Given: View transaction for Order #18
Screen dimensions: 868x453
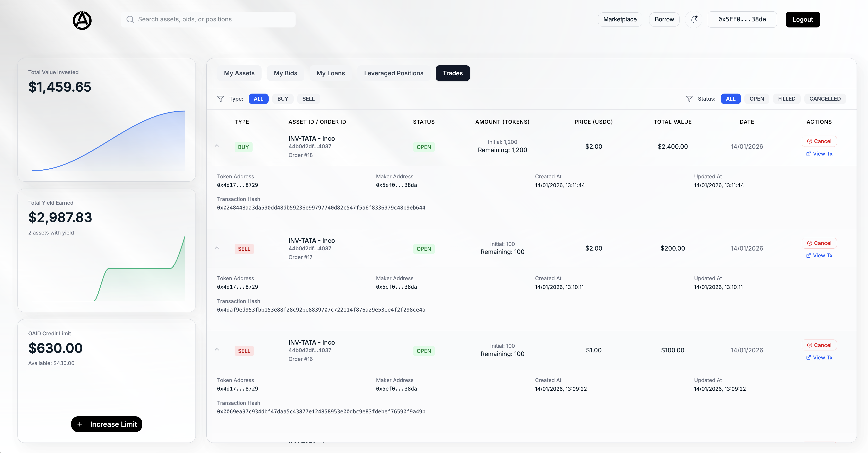Looking at the screenshot, I should coord(819,154).
